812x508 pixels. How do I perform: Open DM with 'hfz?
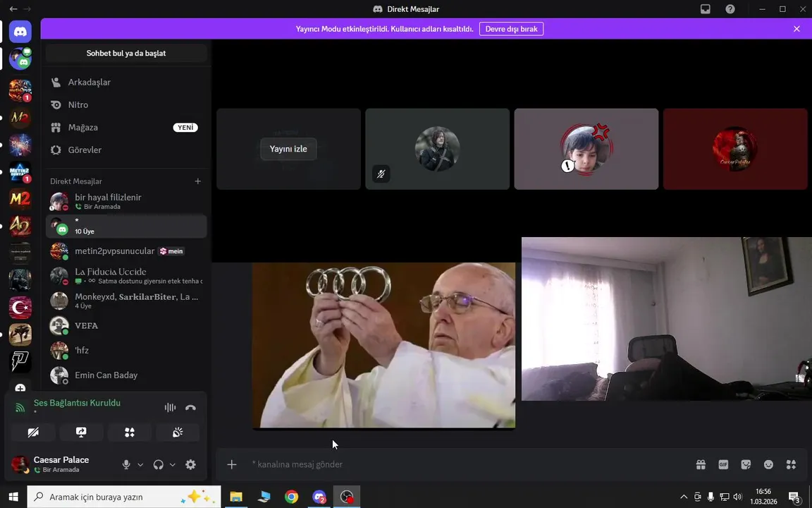point(126,351)
